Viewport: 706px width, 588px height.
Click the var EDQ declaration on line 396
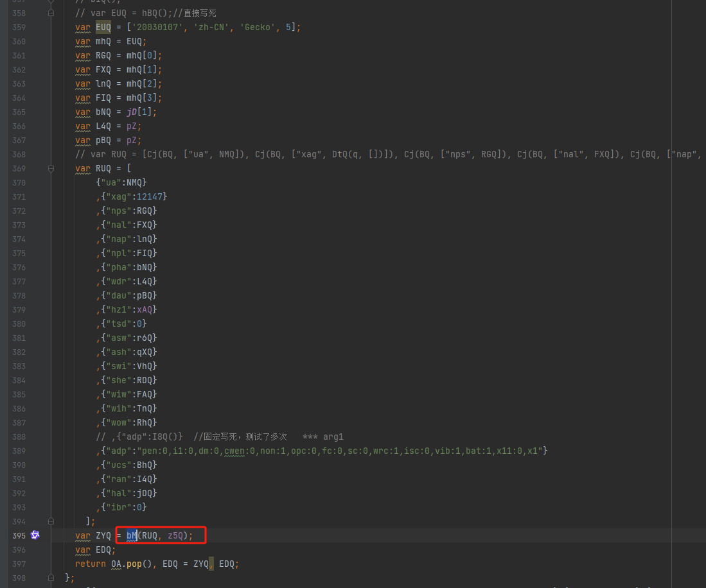[96, 549]
